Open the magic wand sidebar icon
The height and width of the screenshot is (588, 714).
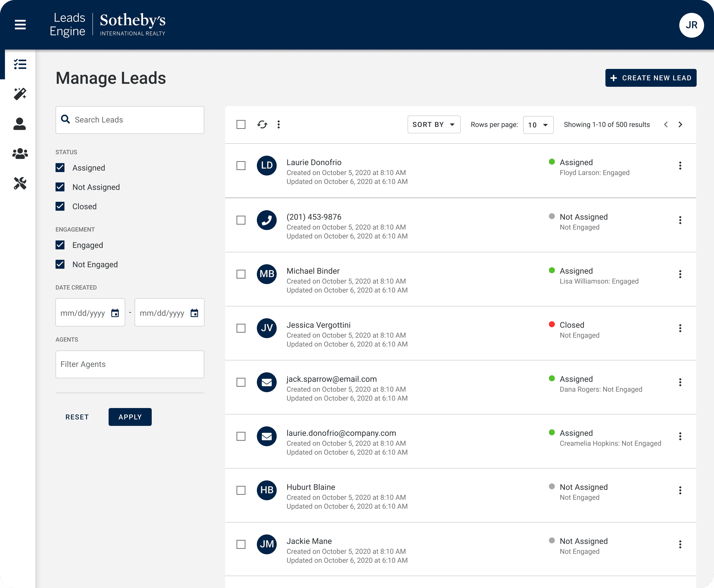[20, 94]
